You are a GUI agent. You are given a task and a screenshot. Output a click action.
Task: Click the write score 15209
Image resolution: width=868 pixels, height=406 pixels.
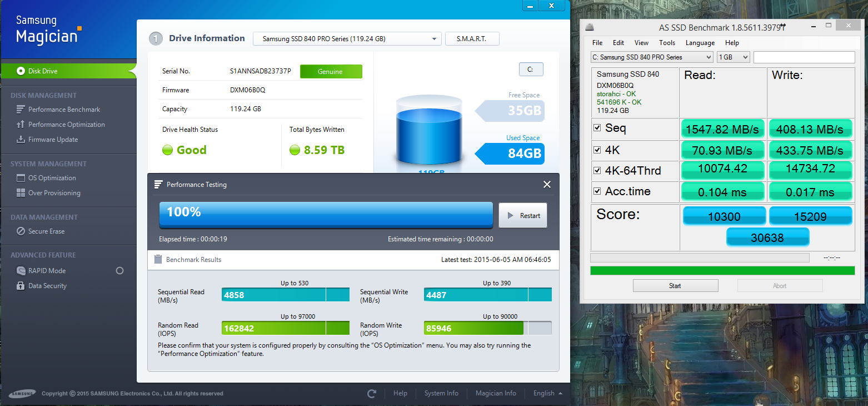tap(810, 216)
